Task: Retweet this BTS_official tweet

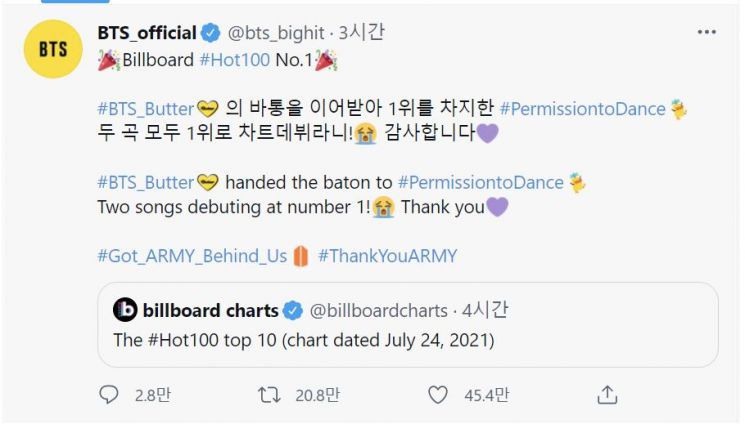Action: pos(270,395)
